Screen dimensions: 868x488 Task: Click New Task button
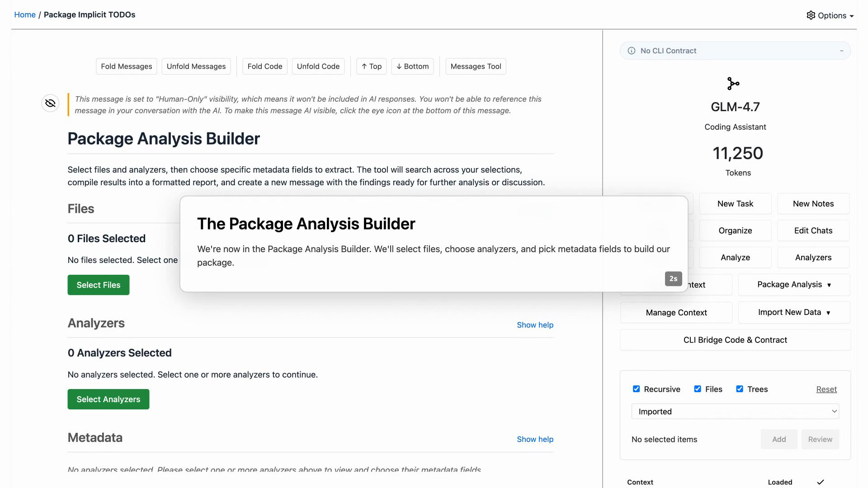736,204
